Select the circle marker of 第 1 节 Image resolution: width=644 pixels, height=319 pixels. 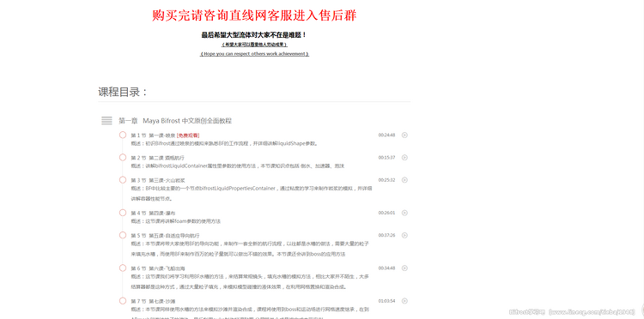point(123,135)
